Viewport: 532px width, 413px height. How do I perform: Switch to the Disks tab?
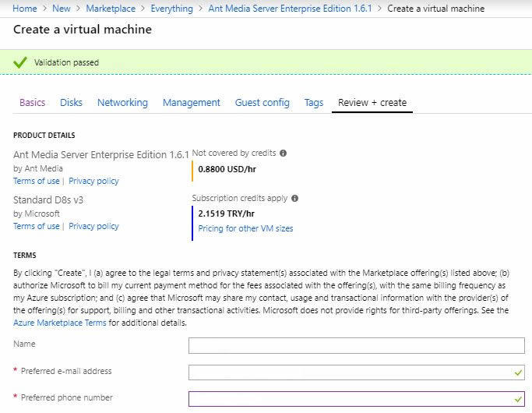coord(71,103)
